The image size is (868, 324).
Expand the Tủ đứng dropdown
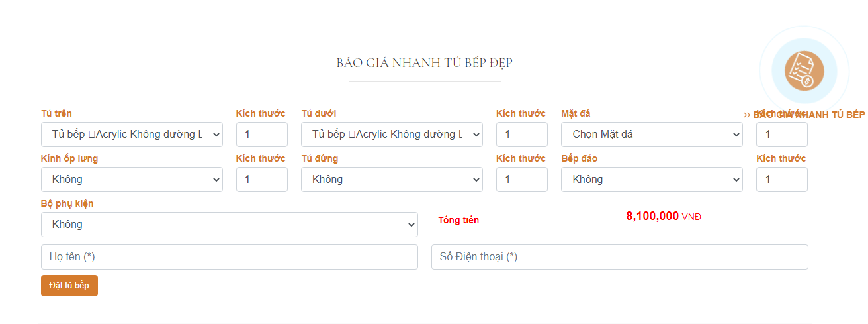(x=392, y=180)
